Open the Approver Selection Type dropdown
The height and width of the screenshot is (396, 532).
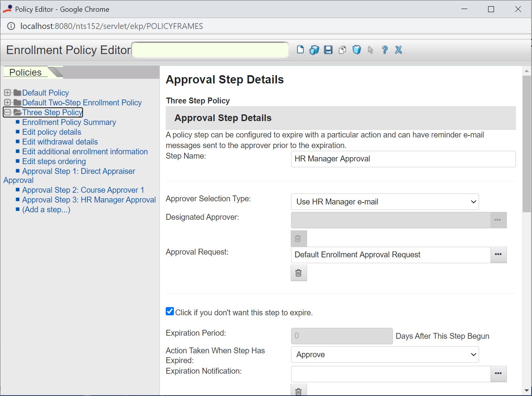385,202
